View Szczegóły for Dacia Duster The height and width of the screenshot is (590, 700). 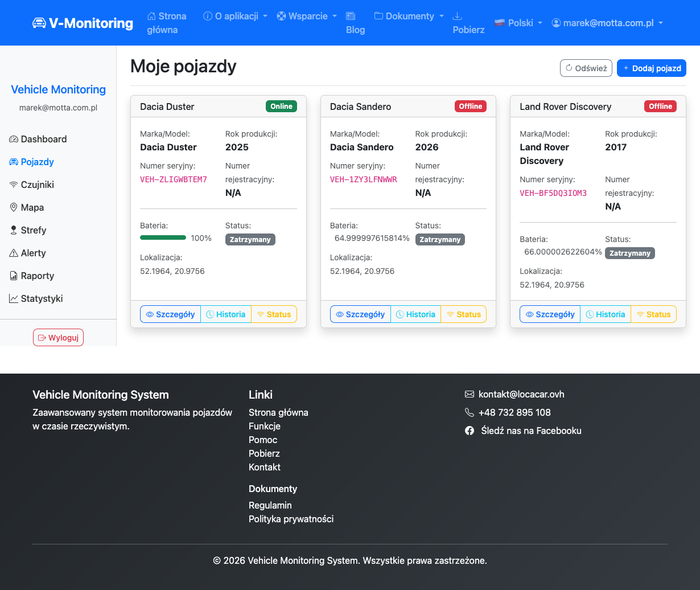[170, 314]
